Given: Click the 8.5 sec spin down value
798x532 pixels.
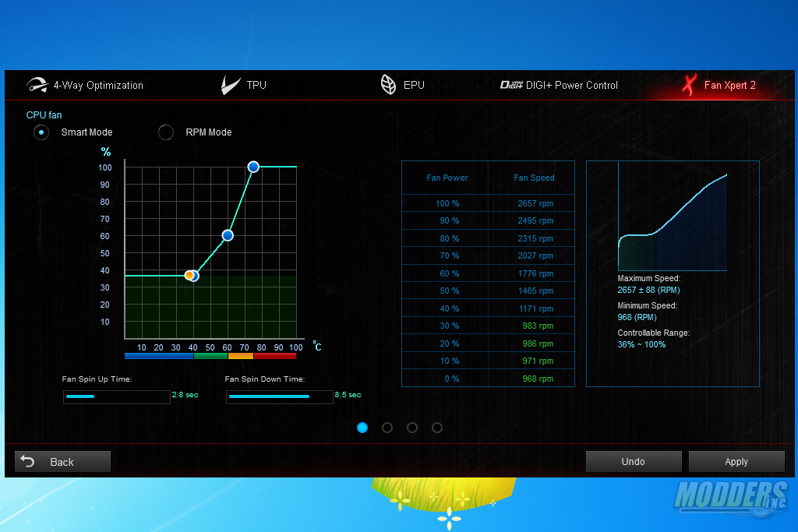Looking at the screenshot, I should click(348, 395).
